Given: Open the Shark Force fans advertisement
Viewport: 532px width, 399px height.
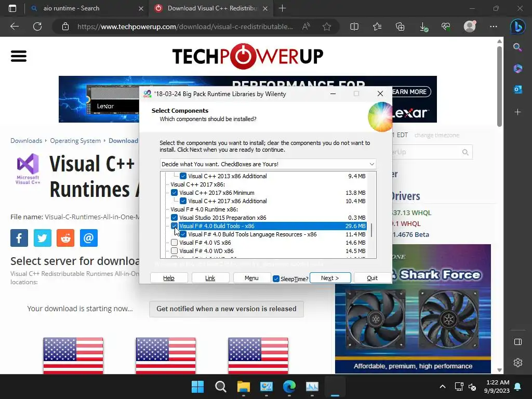Looking at the screenshot, I should (413, 309).
